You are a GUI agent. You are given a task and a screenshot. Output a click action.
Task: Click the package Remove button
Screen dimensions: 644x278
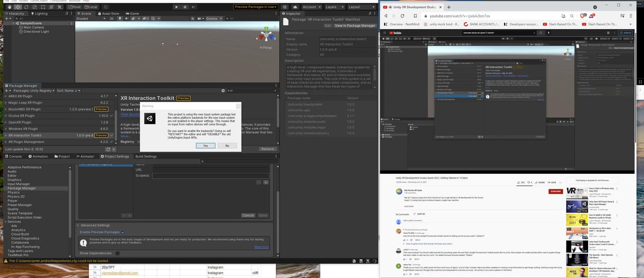pyautogui.click(x=268, y=149)
